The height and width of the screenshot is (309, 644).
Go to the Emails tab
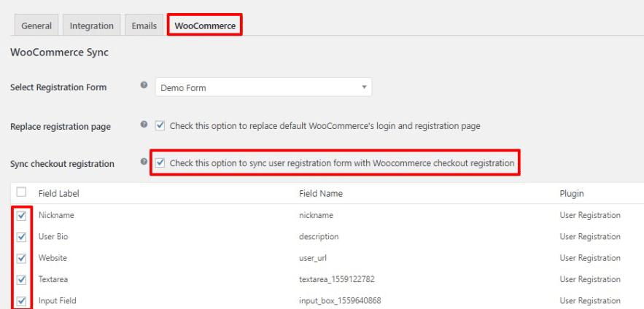pyautogui.click(x=144, y=26)
